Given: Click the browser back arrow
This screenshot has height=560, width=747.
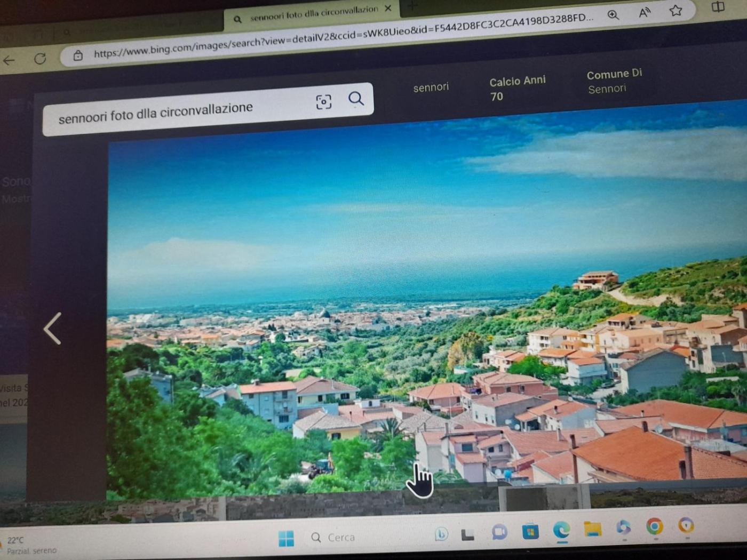Looking at the screenshot, I should 9,60.
